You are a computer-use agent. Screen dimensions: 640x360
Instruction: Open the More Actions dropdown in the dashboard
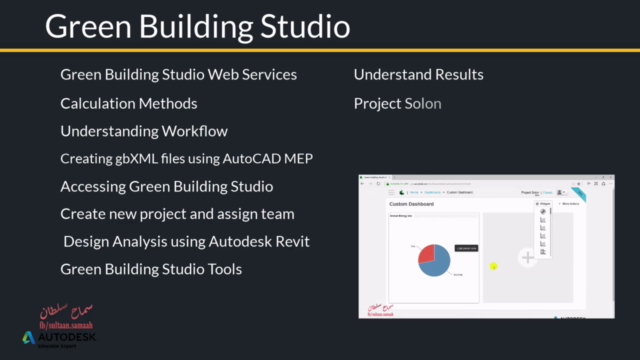(x=569, y=204)
